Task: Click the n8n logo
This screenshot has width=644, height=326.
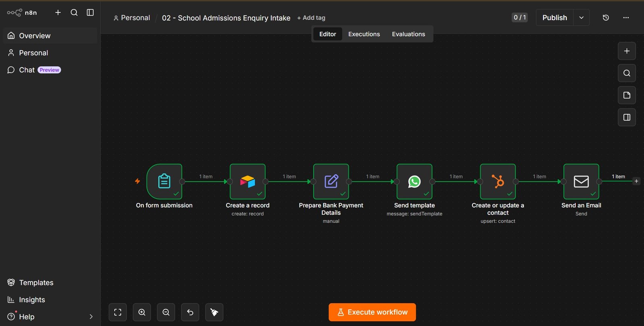Action: click(x=22, y=13)
